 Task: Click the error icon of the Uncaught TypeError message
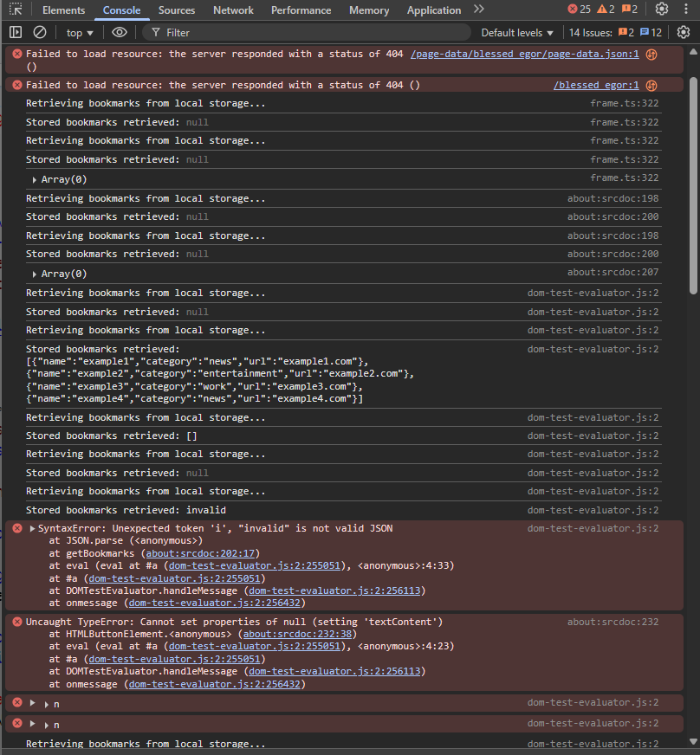pyautogui.click(x=17, y=622)
